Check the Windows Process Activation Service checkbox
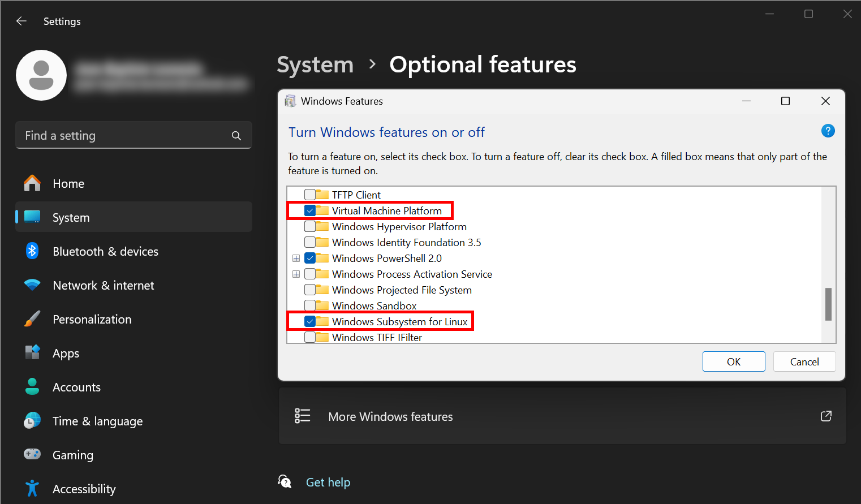Image resolution: width=861 pixels, height=504 pixels. pyautogui.click(x=310, y=274)
